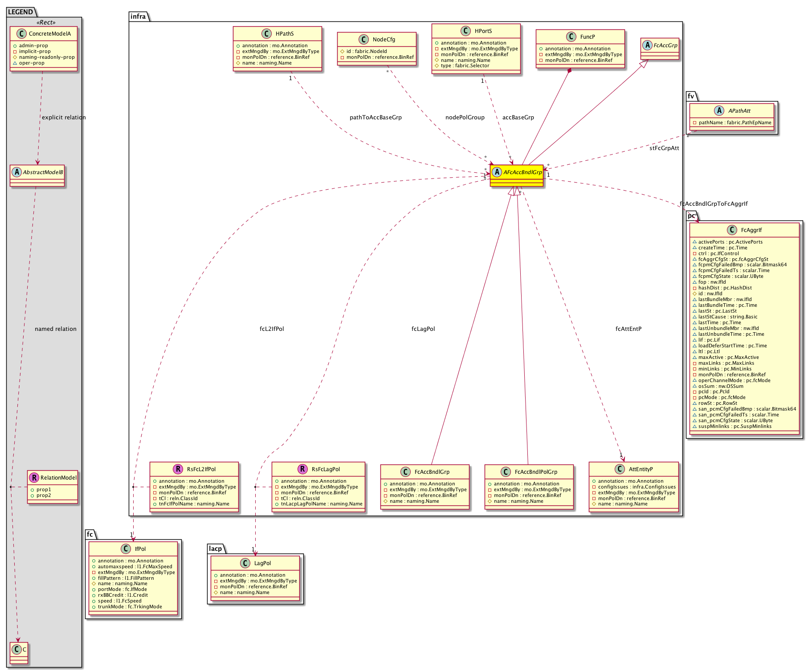Click the abstract icon of APathAtt
812x672 pixels.
(719, 110)
